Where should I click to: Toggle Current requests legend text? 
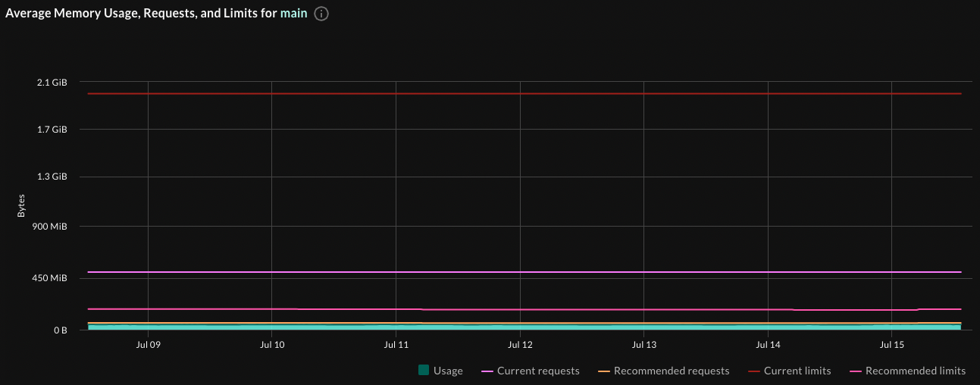[x=537, y=371]
